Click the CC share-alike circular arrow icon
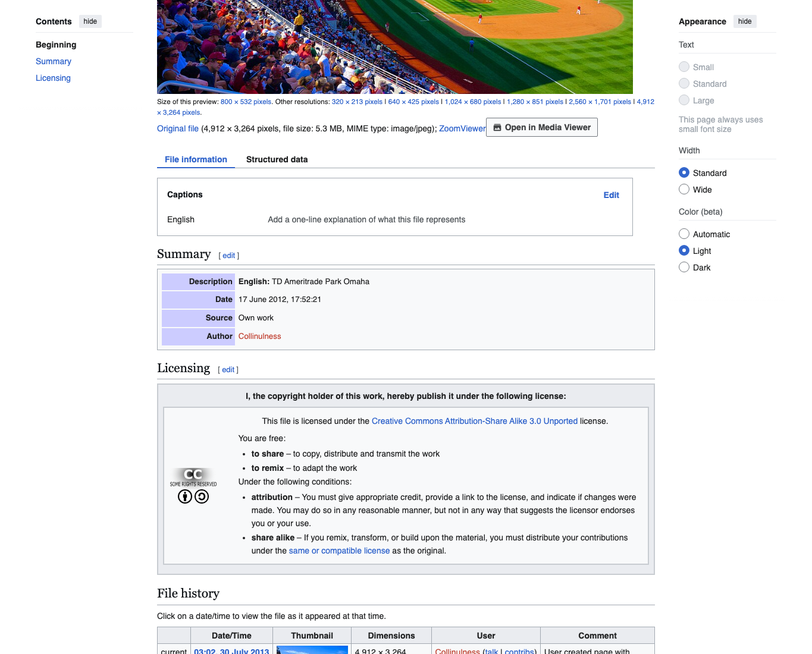Image resolution: width=812 pixels, height=654 pixels. [202, 496]
